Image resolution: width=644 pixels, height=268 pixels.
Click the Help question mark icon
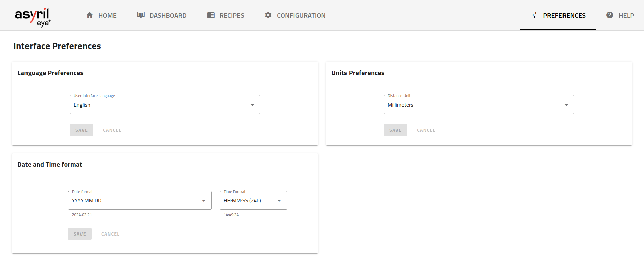[609, 15]
